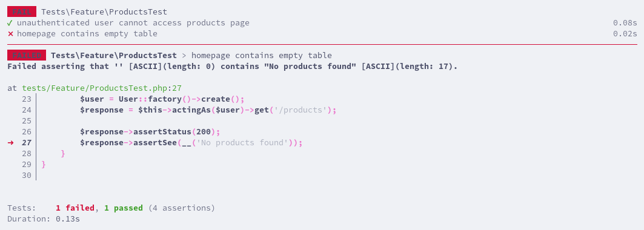Click the 1 failed count in the summary
The image size is (644, 230).
[75, 208]
